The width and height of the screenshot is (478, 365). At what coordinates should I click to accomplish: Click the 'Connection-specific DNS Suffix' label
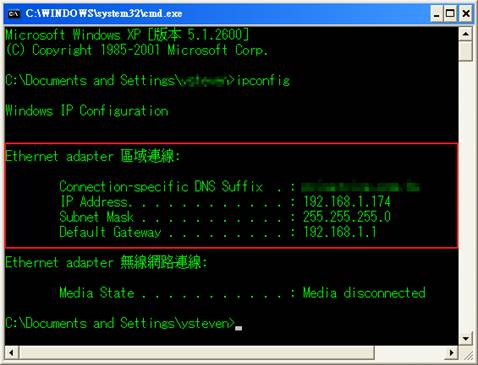[x=161, y=186]
